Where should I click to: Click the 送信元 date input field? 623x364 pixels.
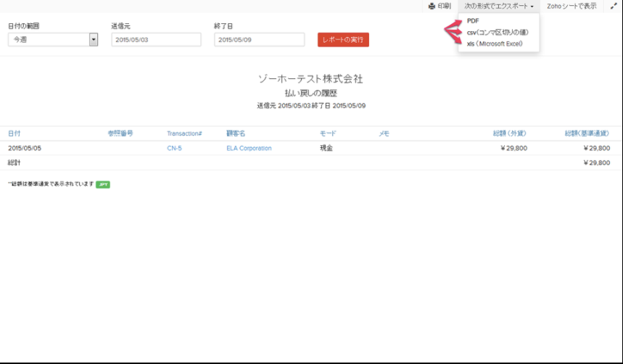(x=156, y=40)
